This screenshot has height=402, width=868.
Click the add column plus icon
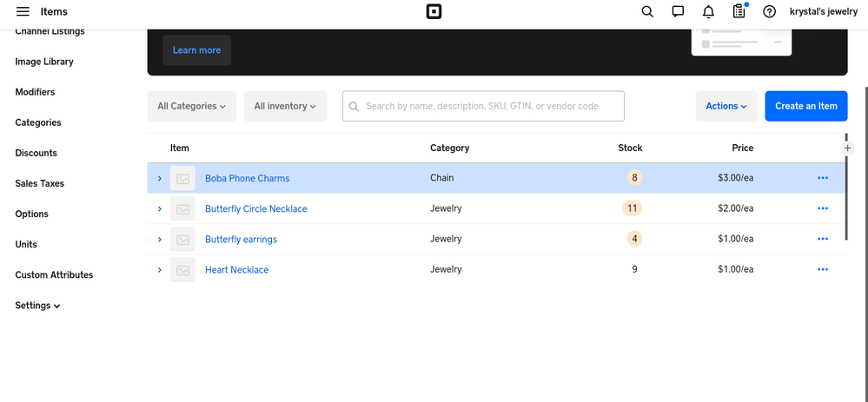(x=848, y=148)
